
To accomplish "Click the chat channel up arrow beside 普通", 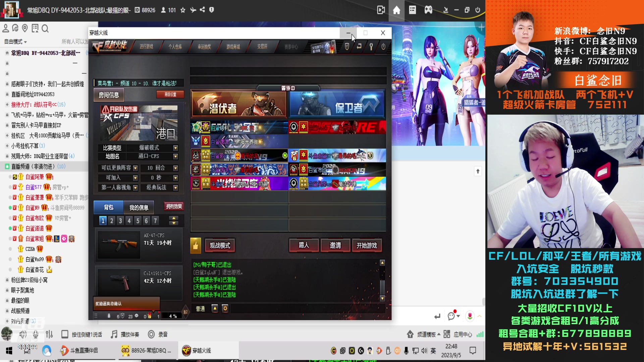I will point(215,308).
